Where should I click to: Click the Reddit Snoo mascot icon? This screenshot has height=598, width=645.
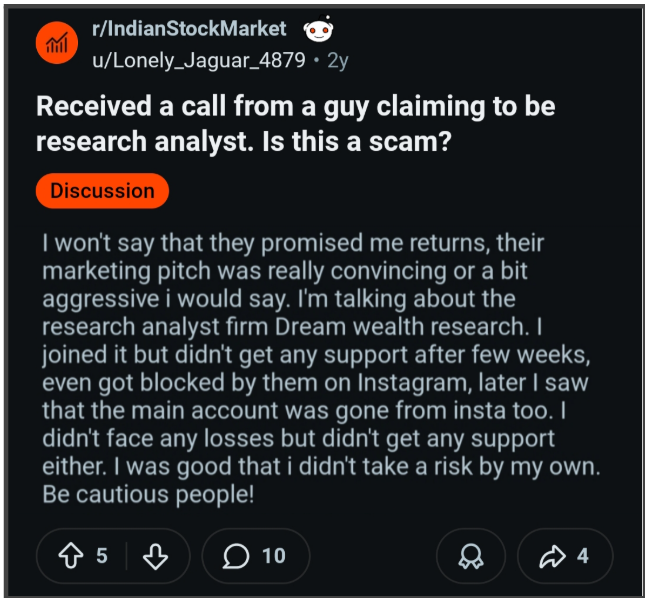pyautogui.click(x=318, y=29)
